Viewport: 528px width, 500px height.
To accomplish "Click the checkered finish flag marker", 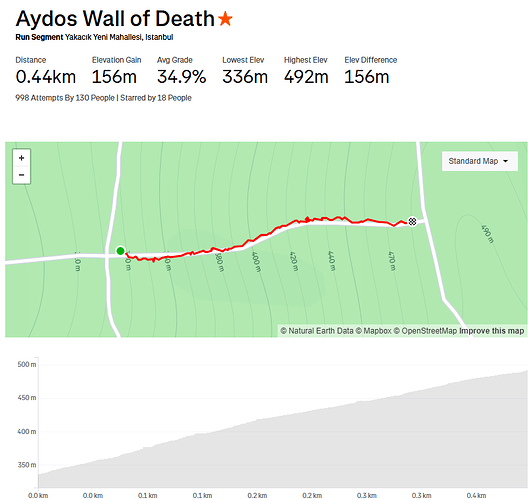I will point(412,221).
